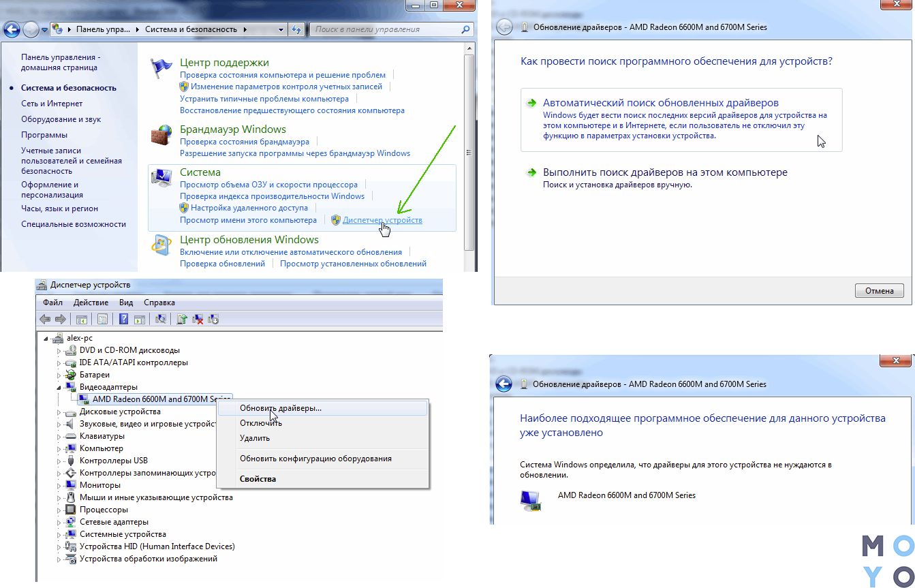Expand DVD и CD-ROM дисководы node
This screenshot has height=588, width=915.
pyautogui.click(x=59, y=350)
